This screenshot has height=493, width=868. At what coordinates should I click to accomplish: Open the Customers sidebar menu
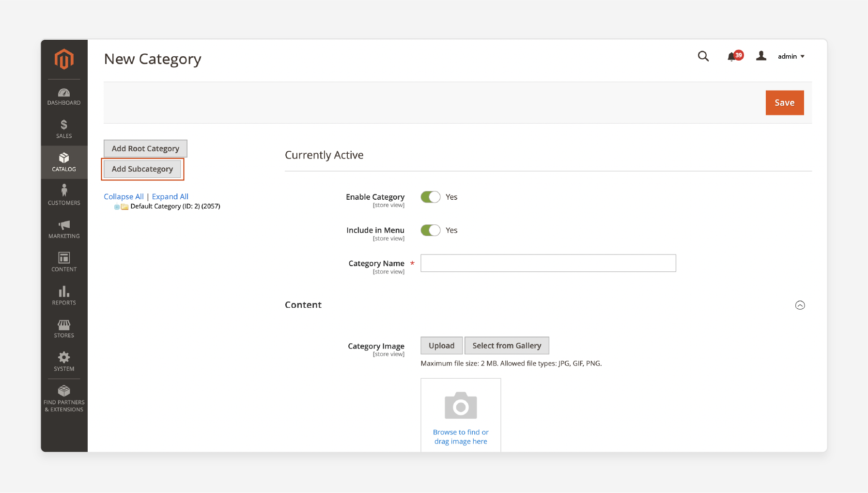click(64, 195)
